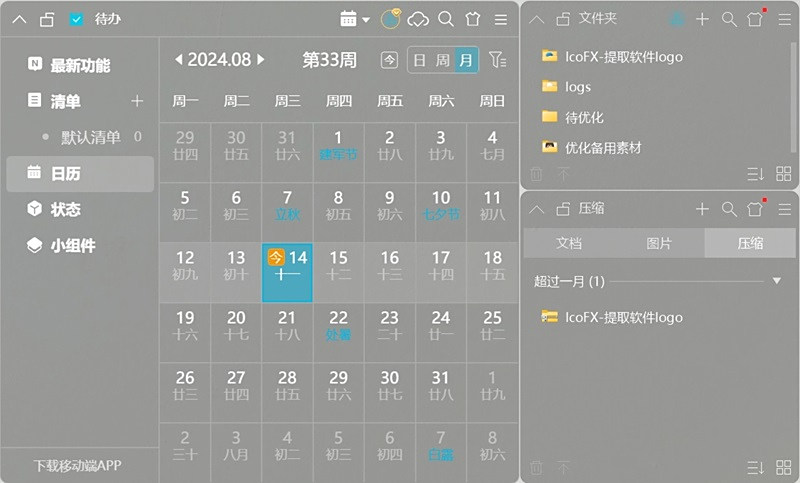The image size is (800, 483).
Task: Open 状态 in the sidebar
Action: click(x=54, y=209)
